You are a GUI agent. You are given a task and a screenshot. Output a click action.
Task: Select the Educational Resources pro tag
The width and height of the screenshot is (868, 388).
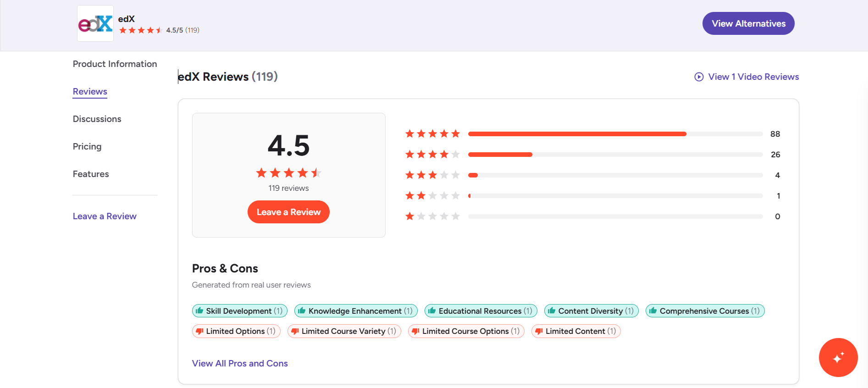[481, 311]
